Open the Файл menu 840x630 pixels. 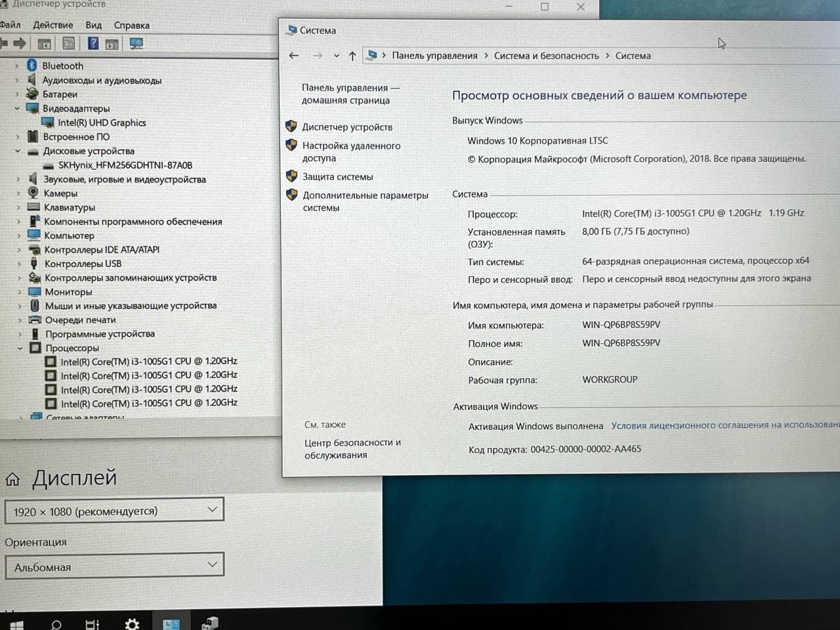click(10, 25)
